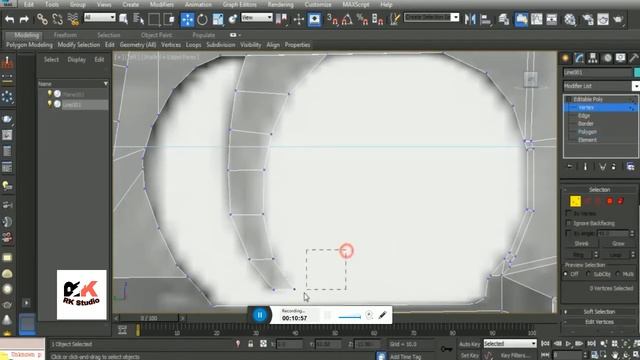Click the recorder pen annotation icon
Viewport: 640px width, 360px height.
tap(382, 315)
